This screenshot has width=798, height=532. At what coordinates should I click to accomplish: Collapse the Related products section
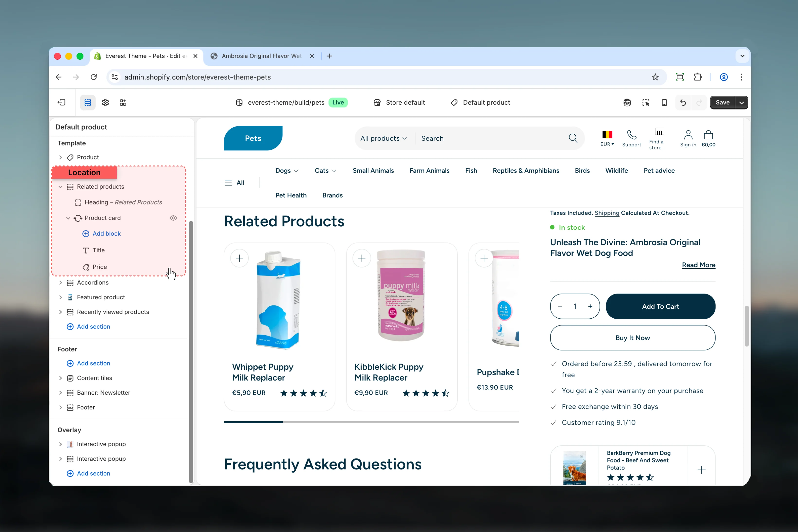point(60,187)
